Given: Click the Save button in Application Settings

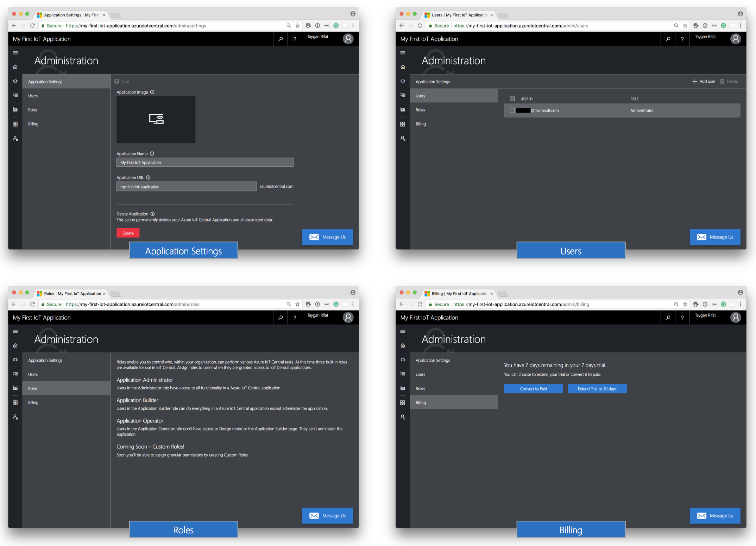Looking at the screenshot, I should coord(122,81).
